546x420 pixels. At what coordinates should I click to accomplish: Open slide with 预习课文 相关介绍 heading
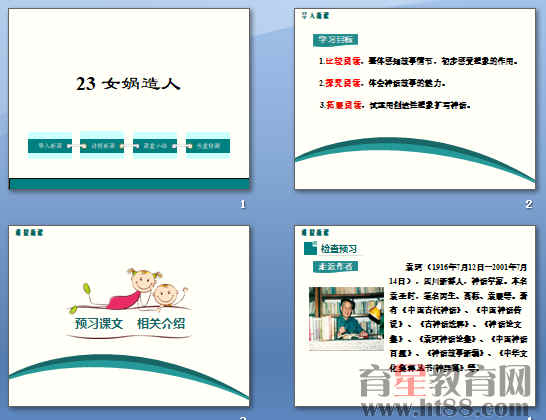(129, 316)
